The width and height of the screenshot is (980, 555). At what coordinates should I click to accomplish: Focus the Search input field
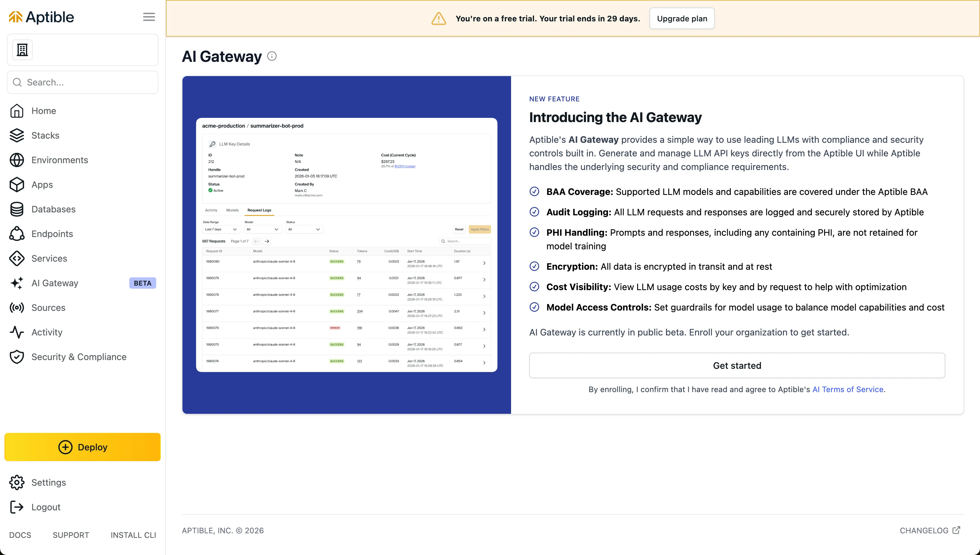point(82,82)
